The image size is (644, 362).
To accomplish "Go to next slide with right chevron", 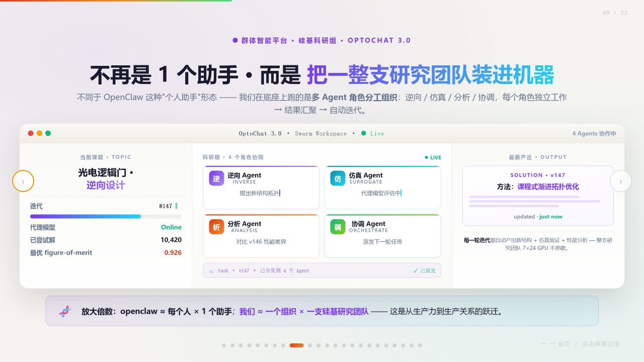I will pos(620,181).
